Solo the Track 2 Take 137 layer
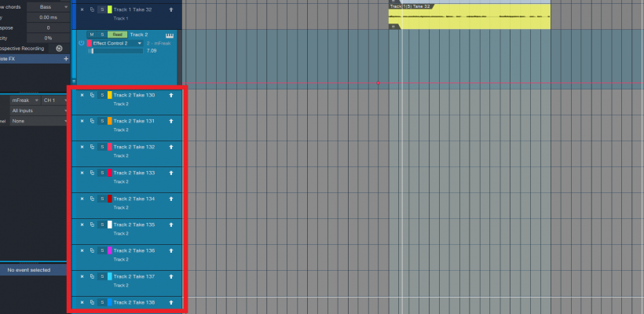Viewport: 644px width, 314px height. (102, 276)
